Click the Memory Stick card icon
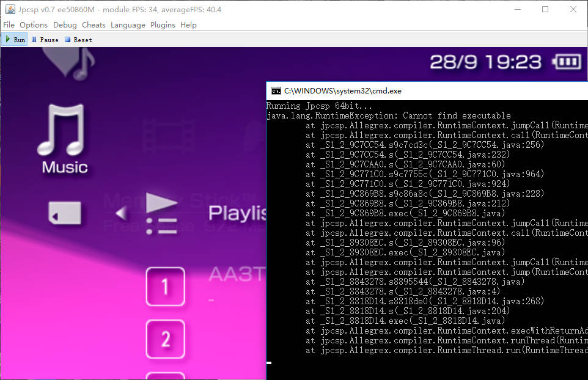The height and width of the screenshot is (380, 588). coord(65,214)
